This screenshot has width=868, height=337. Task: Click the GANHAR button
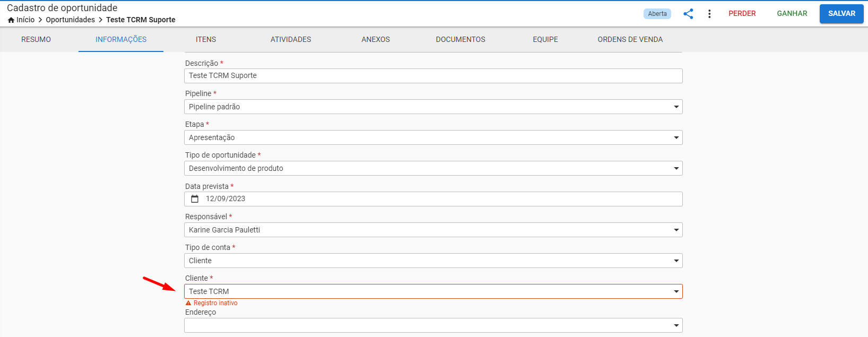point(792,14)
